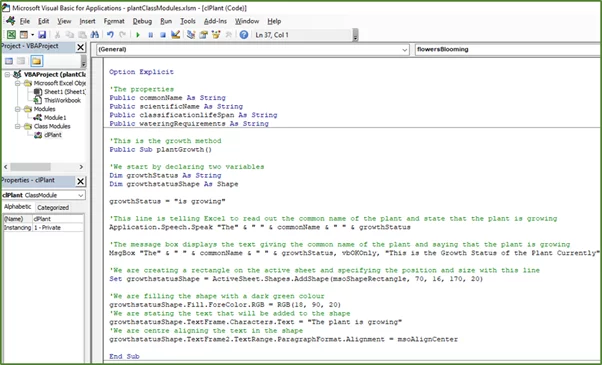Click the View Microsoft Excel icon
This screenshot has height=365, width=602.
(11, 35)
